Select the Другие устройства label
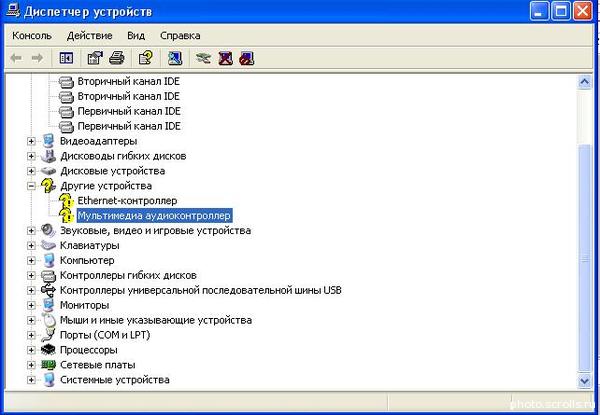Image resolution: width=600 pixels, height=415 pixels. click(106, 186)
